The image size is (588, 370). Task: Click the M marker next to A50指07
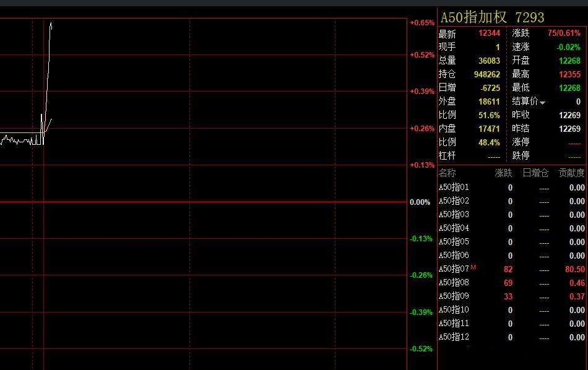tap(473, 267)
